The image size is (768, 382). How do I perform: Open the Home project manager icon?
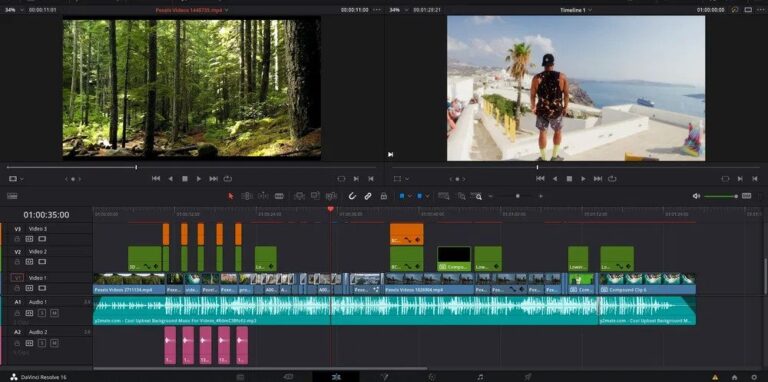734,377
